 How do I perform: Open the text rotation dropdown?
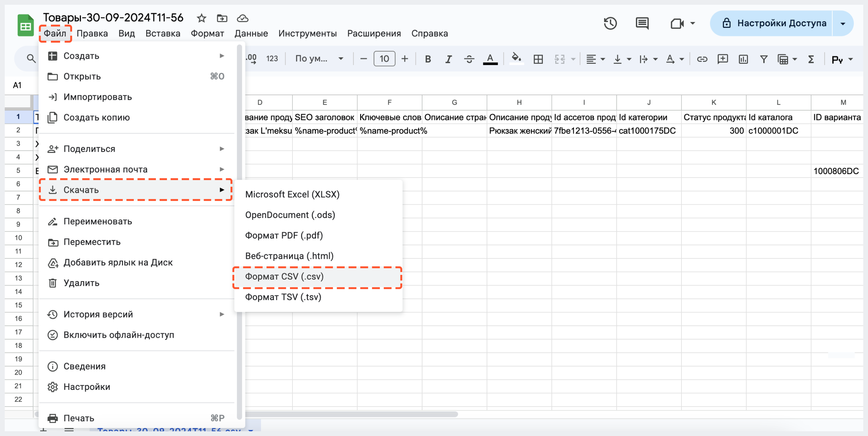pyautogui.click(x=675, y=59)
